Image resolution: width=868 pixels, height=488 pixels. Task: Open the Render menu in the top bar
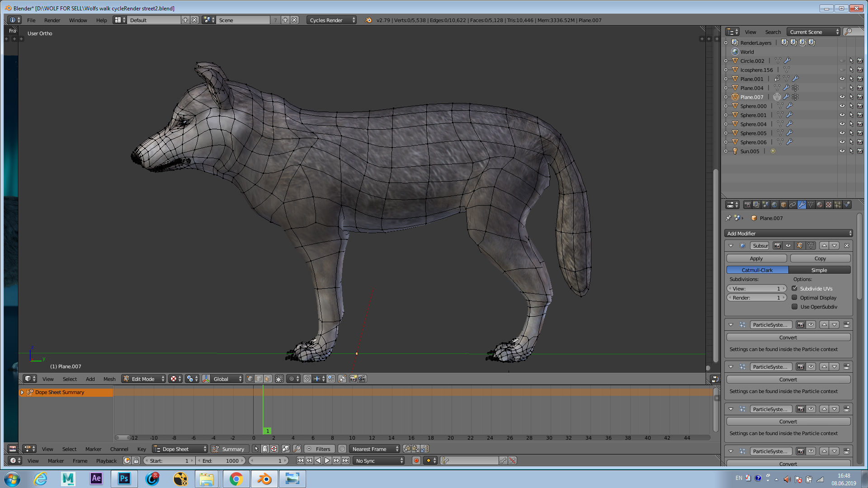tap(52, 20)
